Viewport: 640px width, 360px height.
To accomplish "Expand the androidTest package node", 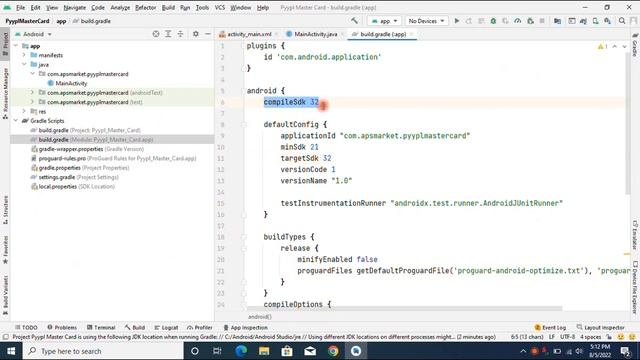I will tap(33, 93).
